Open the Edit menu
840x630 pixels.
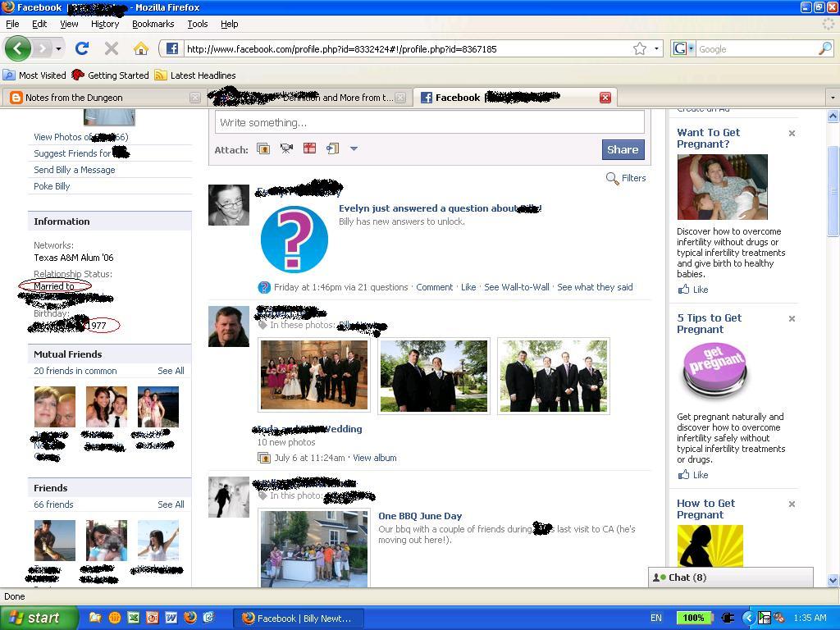(x=39, y=24)
